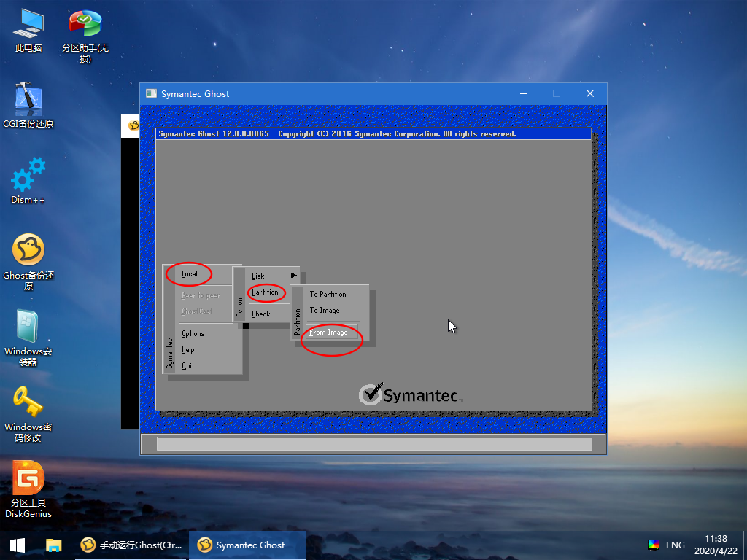Minimize the Symantec Ghost window
The height and width of the screenshot is (560, 747).
tap(524, 93)
